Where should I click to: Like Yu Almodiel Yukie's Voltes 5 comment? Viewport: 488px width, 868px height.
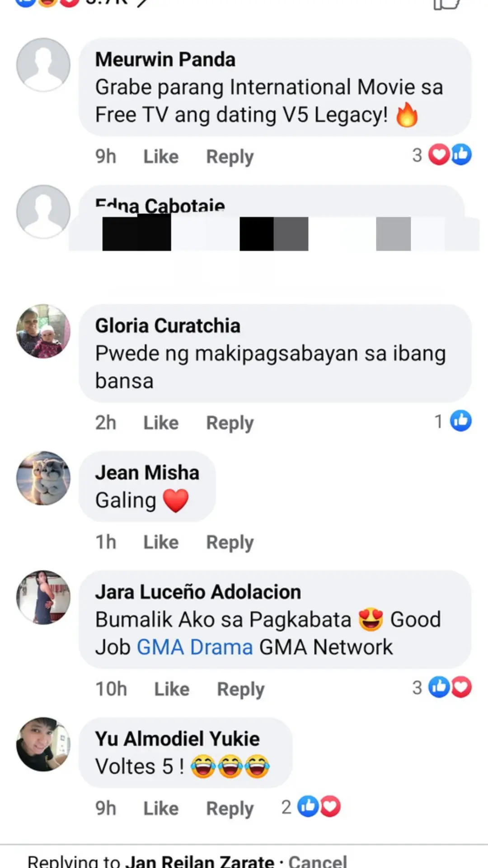pos(161,808)
